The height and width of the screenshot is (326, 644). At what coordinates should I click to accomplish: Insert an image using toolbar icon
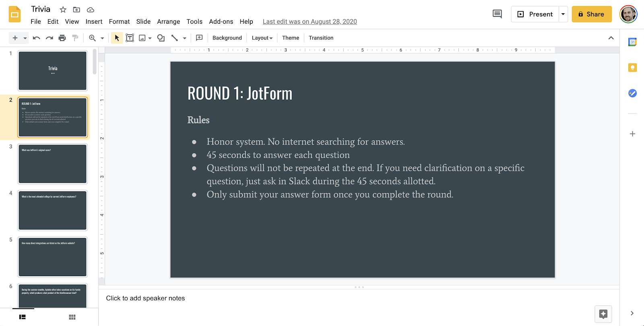(142, 38)
